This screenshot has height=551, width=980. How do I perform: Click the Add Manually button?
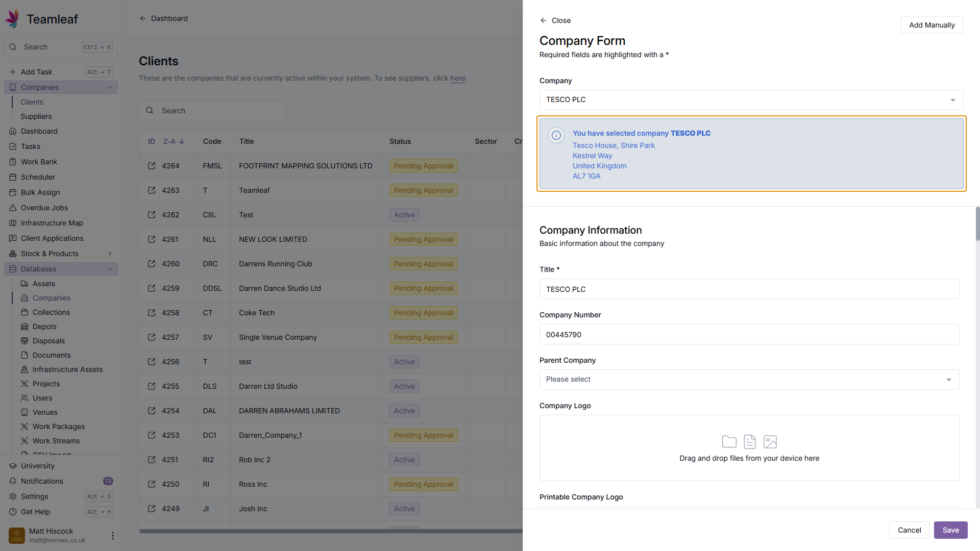click(932, 25)
